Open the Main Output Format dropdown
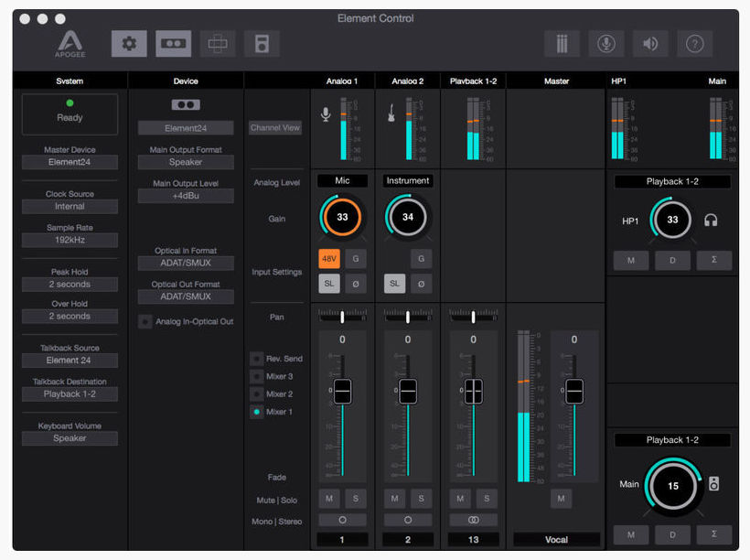The image size is (750, 560). 186,162
